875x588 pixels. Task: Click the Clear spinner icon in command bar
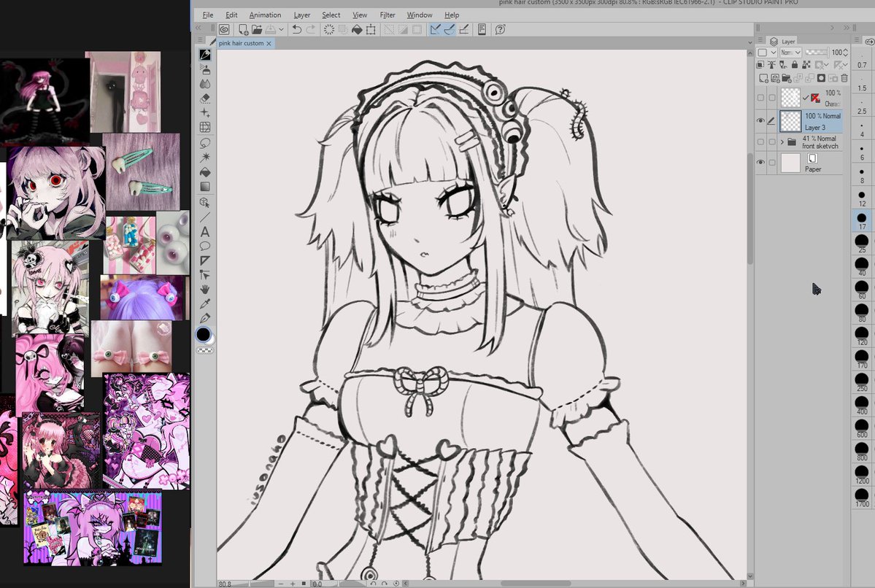pos(328,30)
